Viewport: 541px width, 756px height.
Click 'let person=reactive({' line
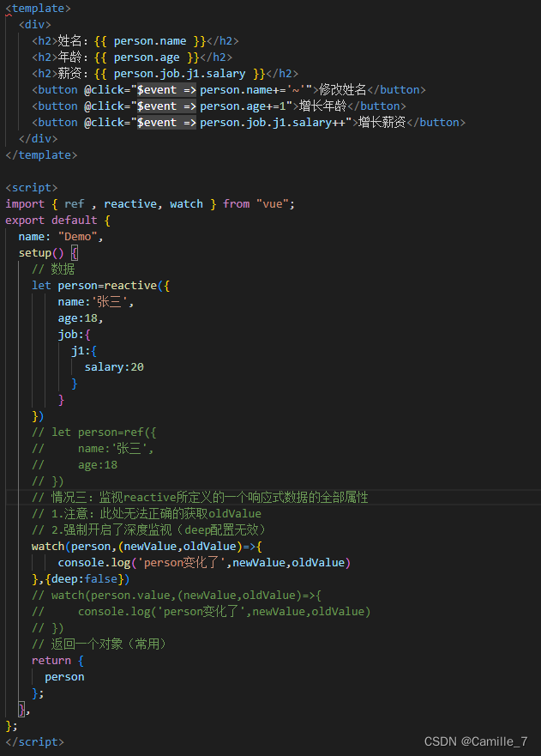click(x=100, y=286)
